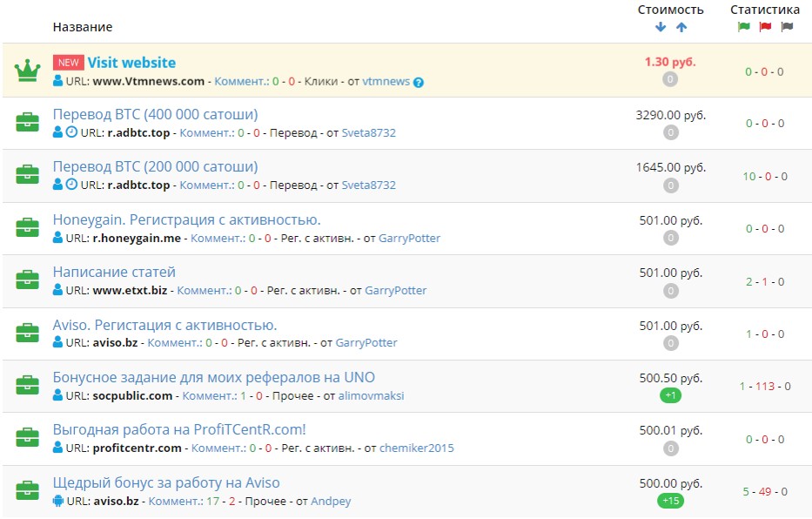Screen dimensions: 812x519
Task: Open the alimovmaksi author profile
Action: pos(372,395)
